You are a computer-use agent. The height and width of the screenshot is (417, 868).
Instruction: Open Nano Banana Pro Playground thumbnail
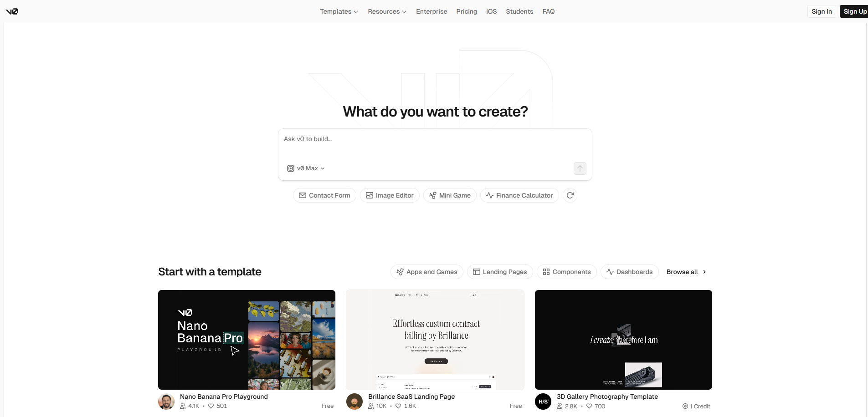pos(247,340)
